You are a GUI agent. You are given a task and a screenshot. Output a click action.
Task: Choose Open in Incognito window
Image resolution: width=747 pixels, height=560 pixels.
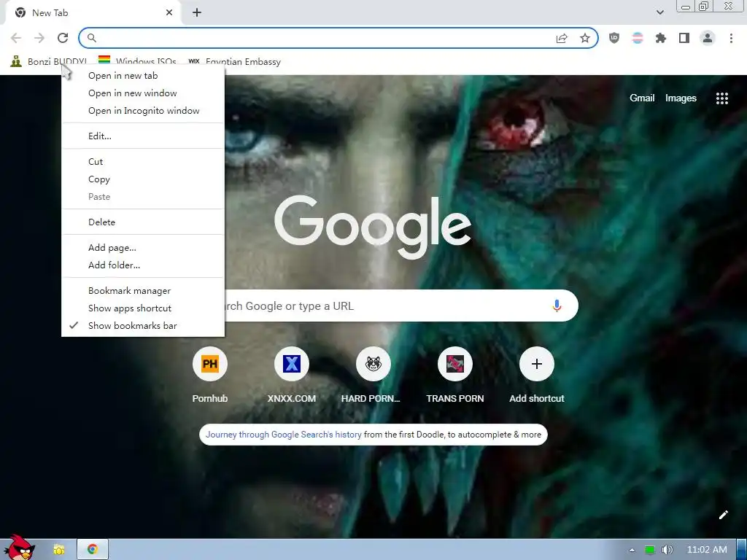[x=143, y=111]
